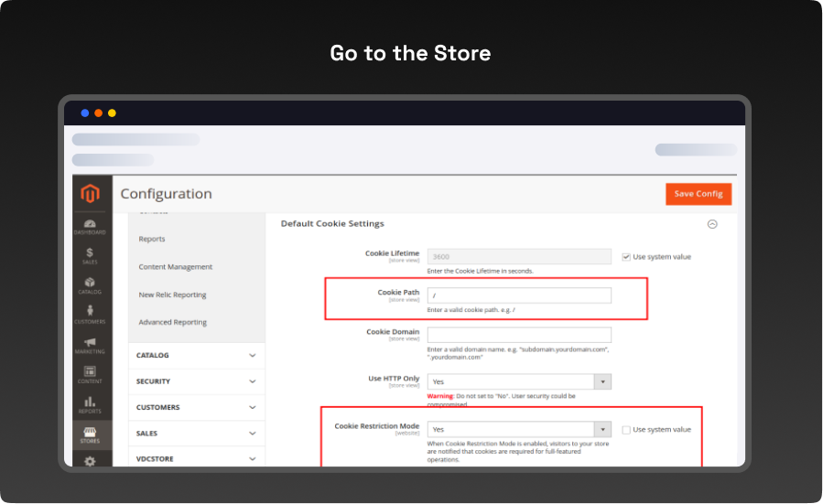Open the Sales sidebar icon

tap(90, 255)
